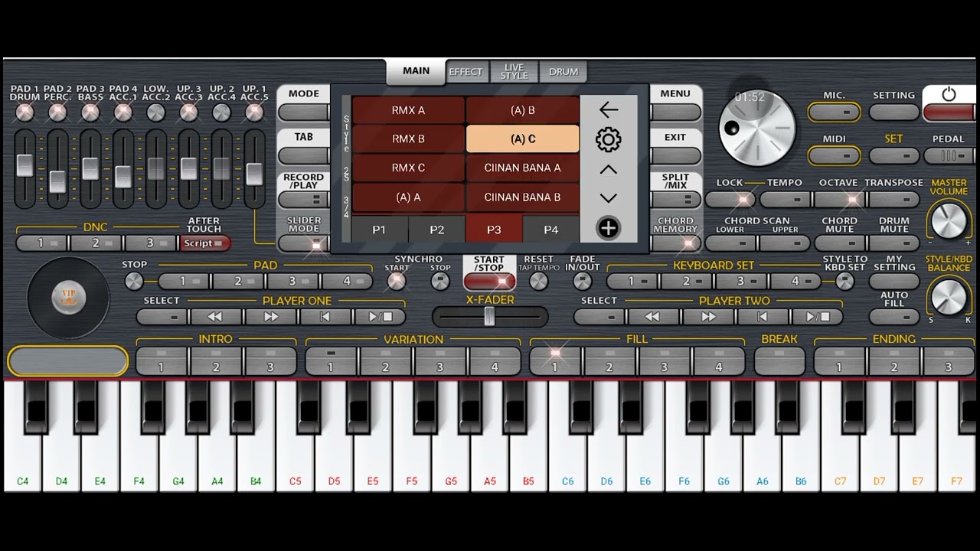Open the MENU button
This screenshot has height=551, width=980.
675,112
